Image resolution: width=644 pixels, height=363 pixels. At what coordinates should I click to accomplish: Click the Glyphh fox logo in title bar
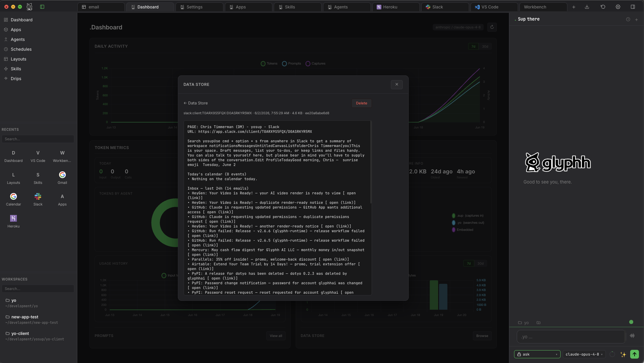(x=29, y=7)
